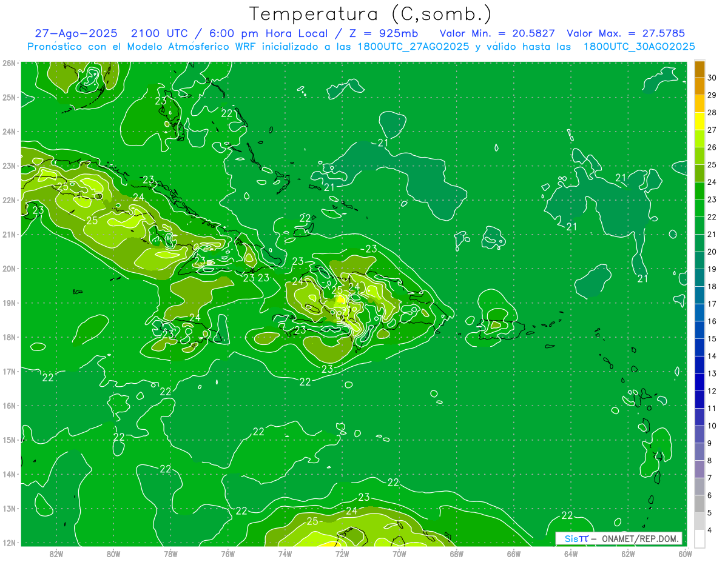Click the yellow legend swatch between 27 and 28

(699, 121)
